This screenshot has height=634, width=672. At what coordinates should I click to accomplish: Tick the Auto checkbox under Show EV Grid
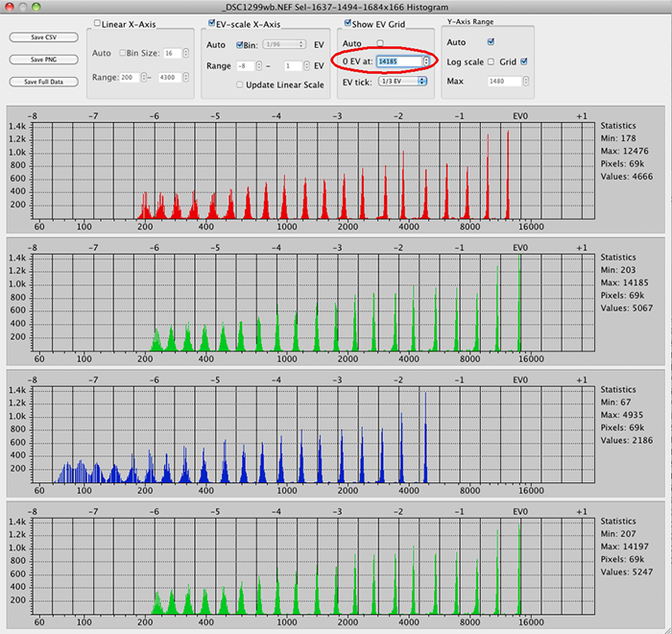pyautogui.click(x=380, y=43)
